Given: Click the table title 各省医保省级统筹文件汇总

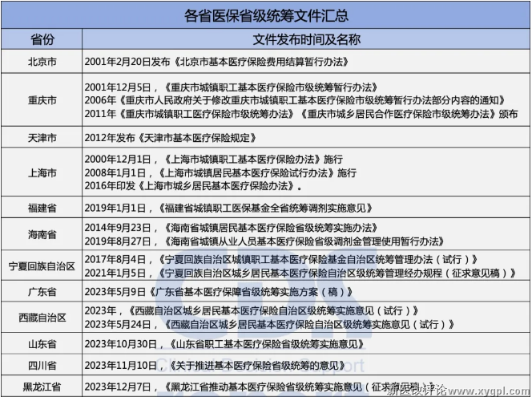Looking at the screenshot, I should pyautogui.click(x=266, y=14).
